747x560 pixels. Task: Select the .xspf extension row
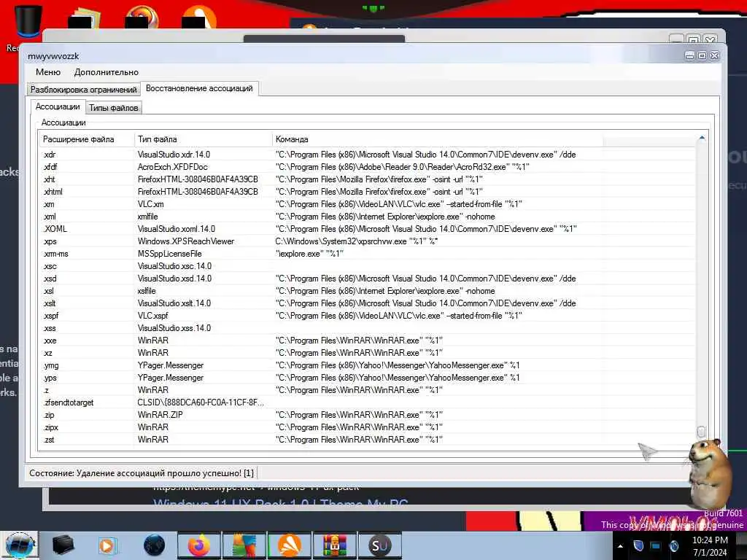[x=368, y=315]
